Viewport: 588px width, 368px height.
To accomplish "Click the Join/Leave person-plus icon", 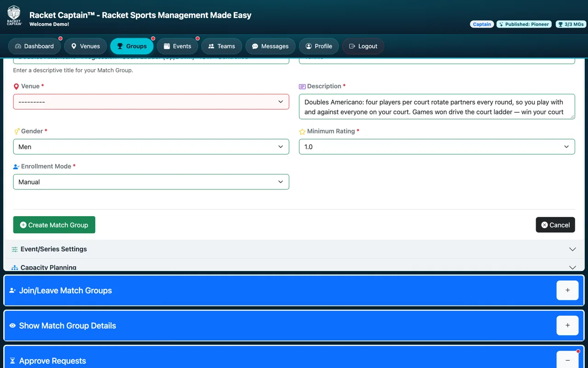I will (13, 291).
